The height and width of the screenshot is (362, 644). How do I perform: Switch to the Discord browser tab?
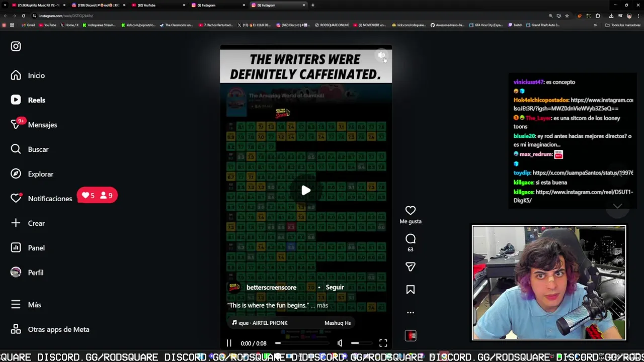pyautogui.click(x=99, y=5)
